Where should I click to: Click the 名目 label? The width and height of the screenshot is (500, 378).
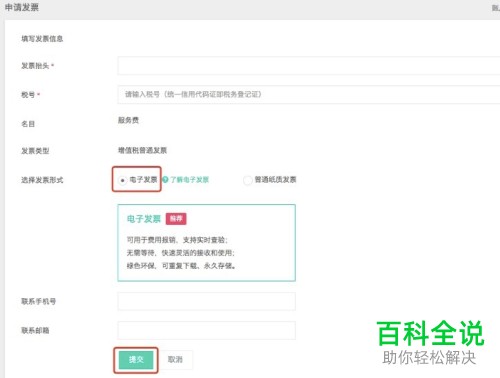click(28, 124)
